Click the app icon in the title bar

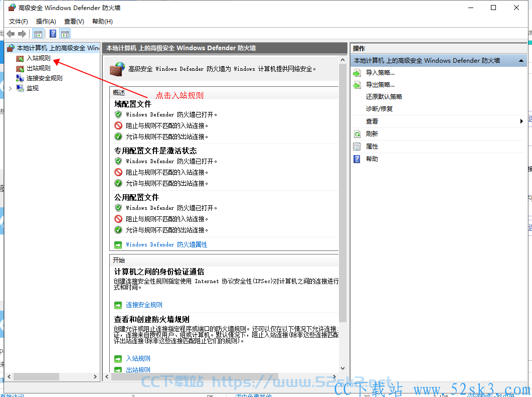[x=12, y=8]
